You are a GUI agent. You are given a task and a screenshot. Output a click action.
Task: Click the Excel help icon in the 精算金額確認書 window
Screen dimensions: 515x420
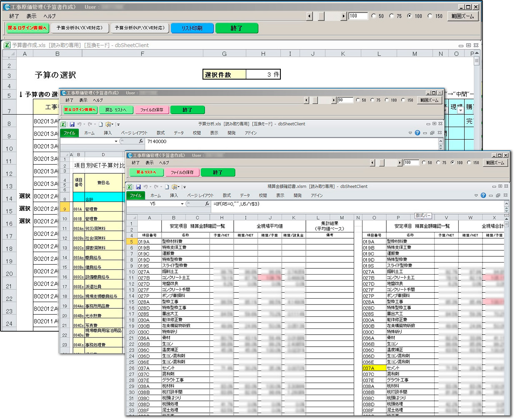pos(483,195)
